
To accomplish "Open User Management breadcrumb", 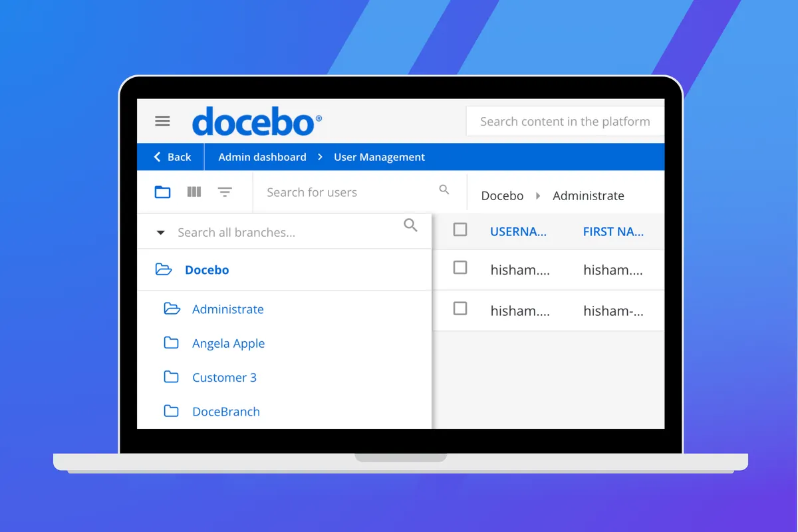I will tap(379, 157).
